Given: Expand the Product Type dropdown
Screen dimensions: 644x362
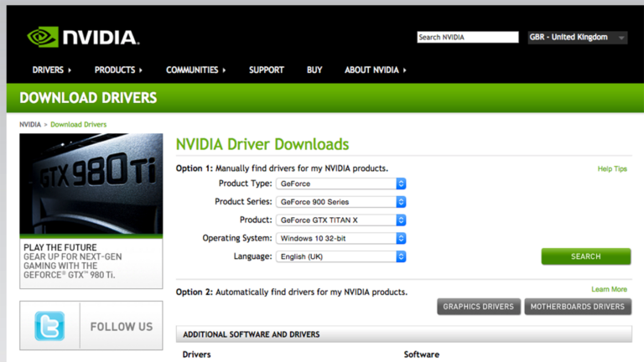Looking at the screenshot, I should tap(341, 184).
